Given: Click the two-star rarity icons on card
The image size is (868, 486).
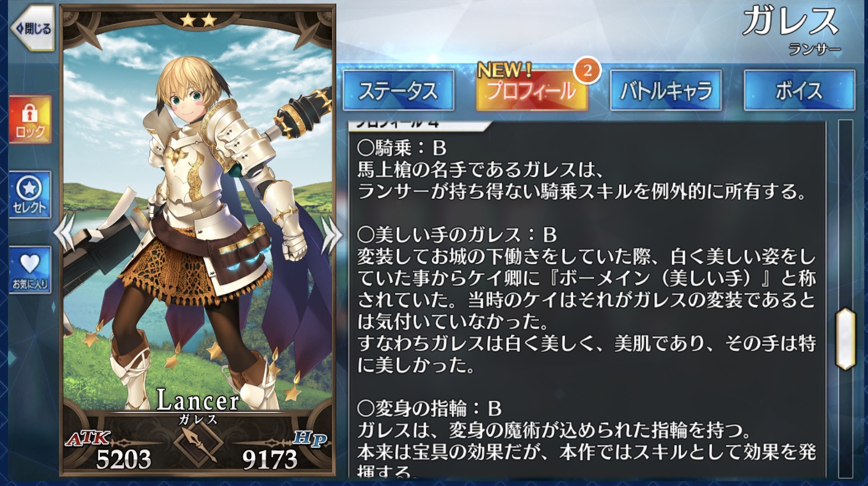Looking at the screenshot, I should click(198, 20).
